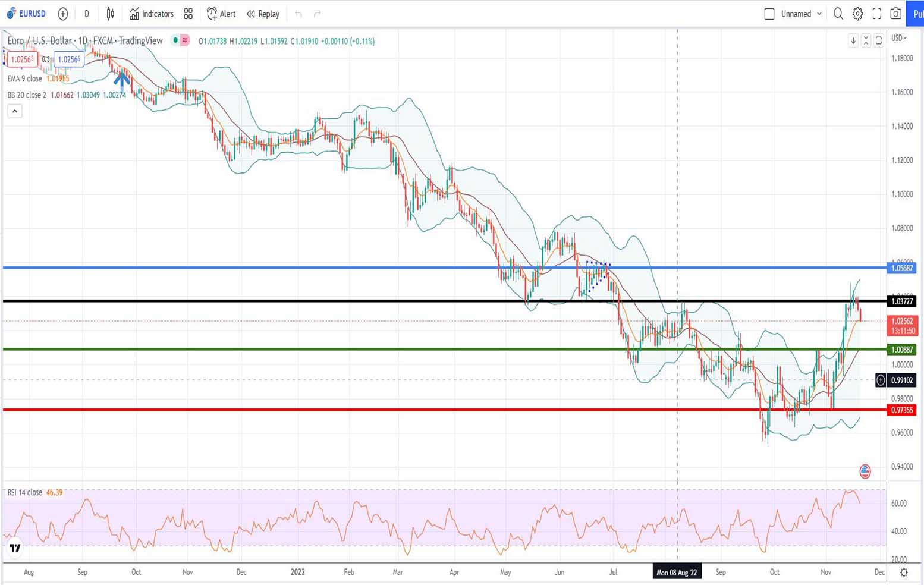
Task: Open chart settings gear in top toolbar
Action: (x=857, y=14)
